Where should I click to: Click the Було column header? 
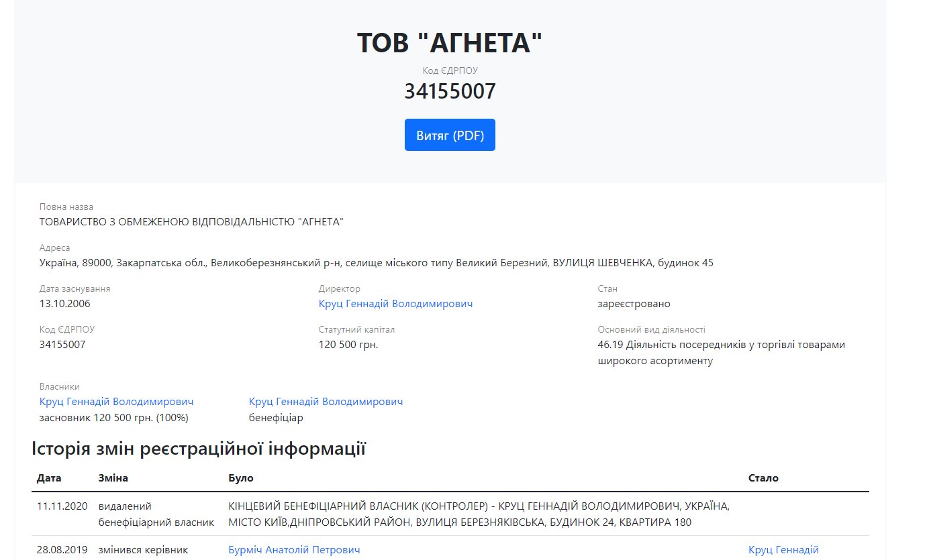pos(241,478)
